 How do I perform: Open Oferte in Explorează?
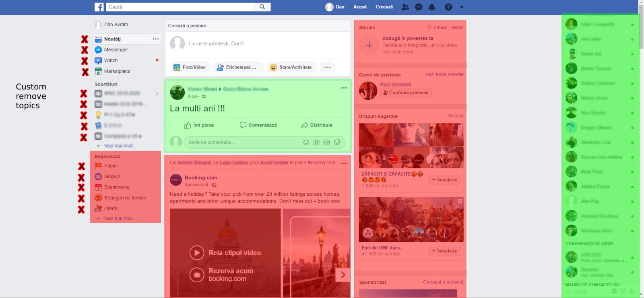[x=106, y=209]
